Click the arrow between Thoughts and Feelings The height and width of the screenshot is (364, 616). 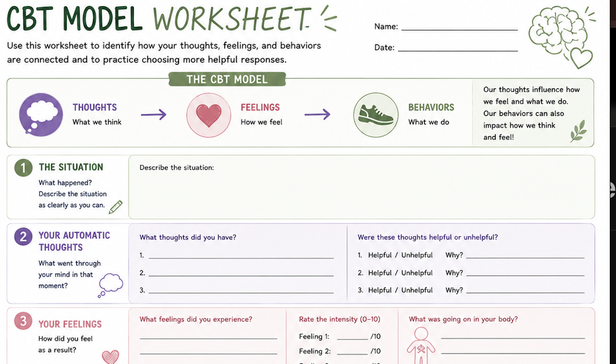point(153,114)
